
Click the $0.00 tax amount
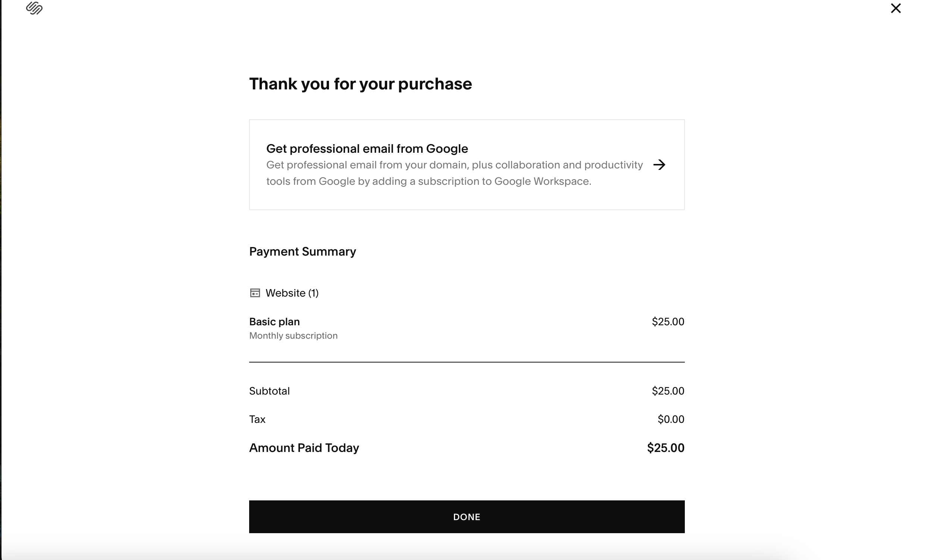click(x=670, y=419)
